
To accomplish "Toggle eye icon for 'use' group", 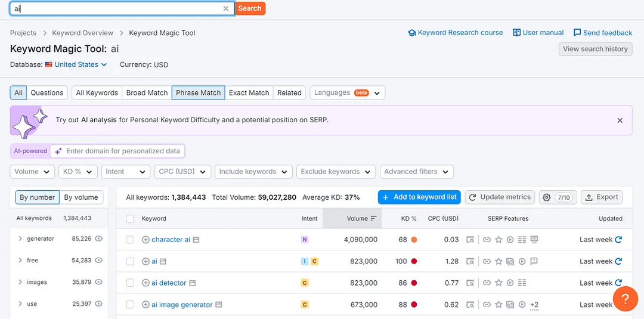I will pos(98,304).
